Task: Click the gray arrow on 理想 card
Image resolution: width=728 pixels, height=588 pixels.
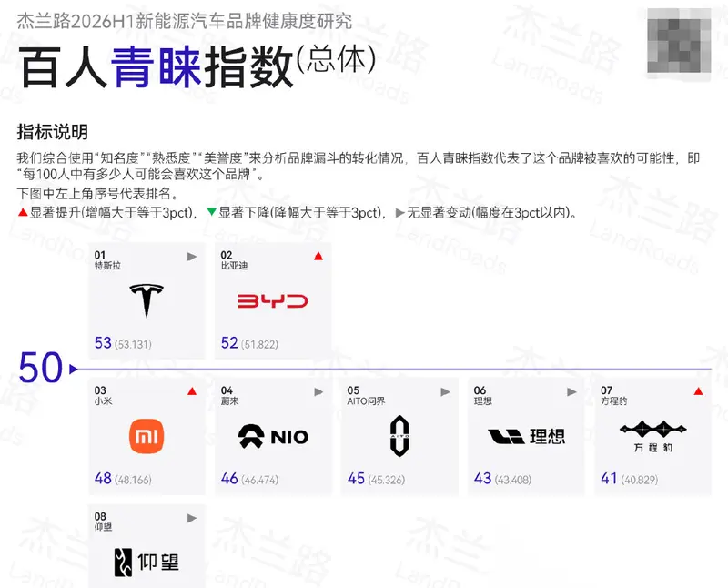Action: pos(572,392)
